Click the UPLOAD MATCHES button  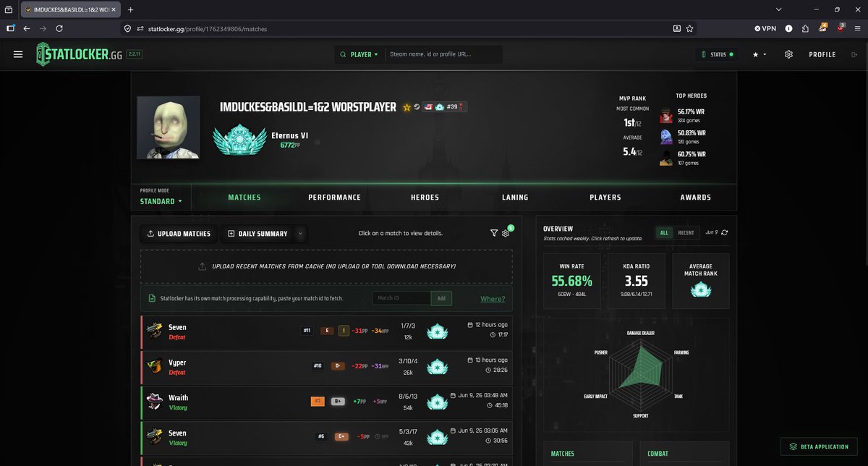coord(179,234)
